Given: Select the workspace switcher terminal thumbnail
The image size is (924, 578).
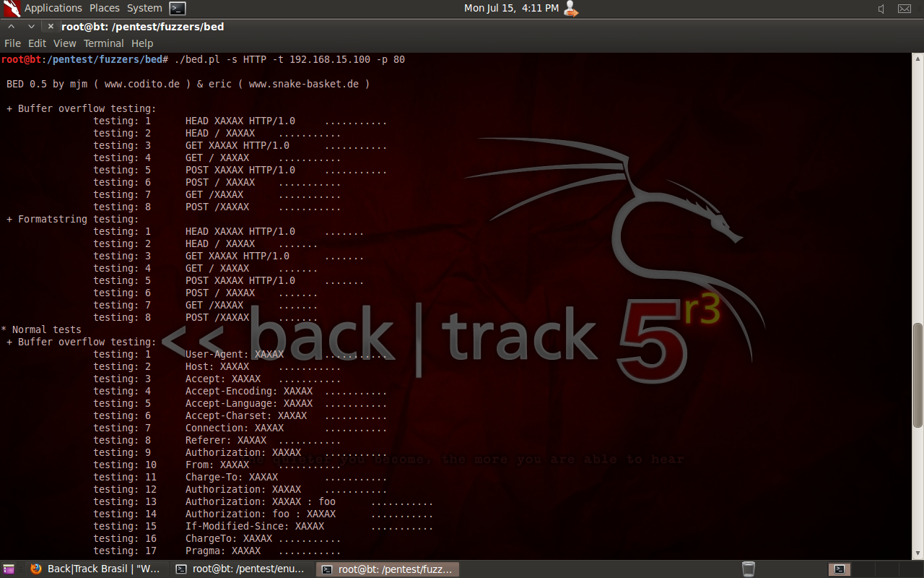Looking at the screenshot, I should 840,569.
